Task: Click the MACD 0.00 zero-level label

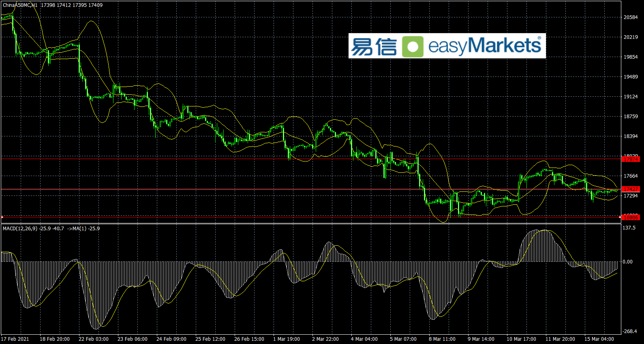Action: coord(627,262)
